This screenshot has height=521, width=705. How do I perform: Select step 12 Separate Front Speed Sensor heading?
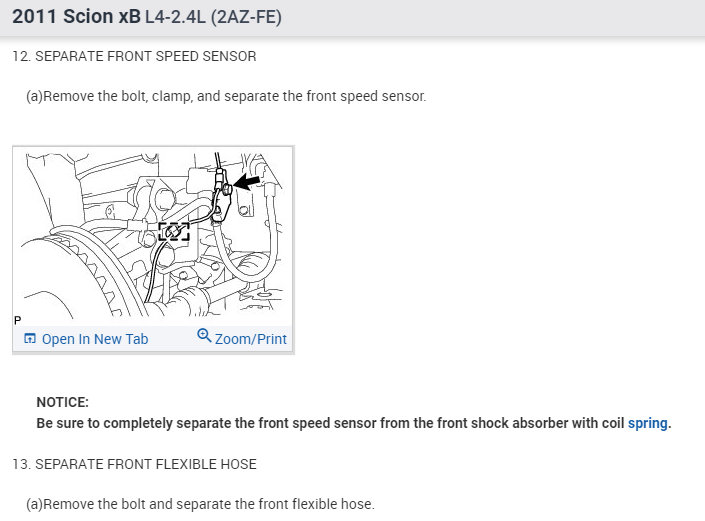pyautogui.click(x=134, y=56)
